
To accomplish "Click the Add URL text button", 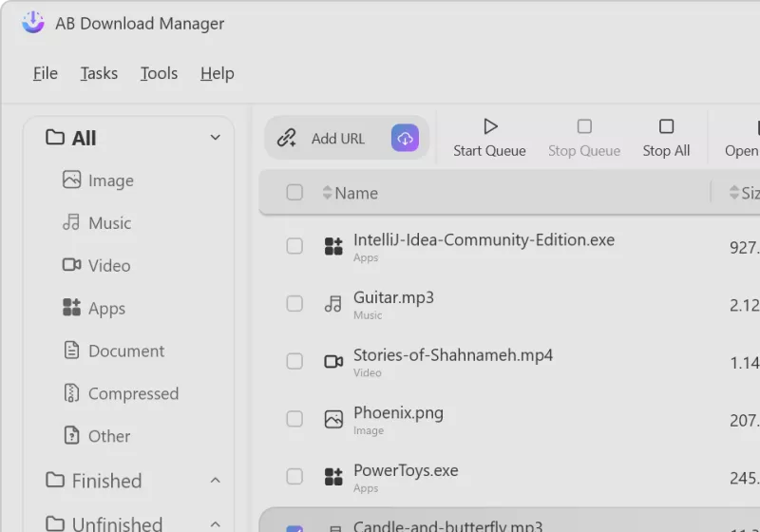I will [338, 139].
